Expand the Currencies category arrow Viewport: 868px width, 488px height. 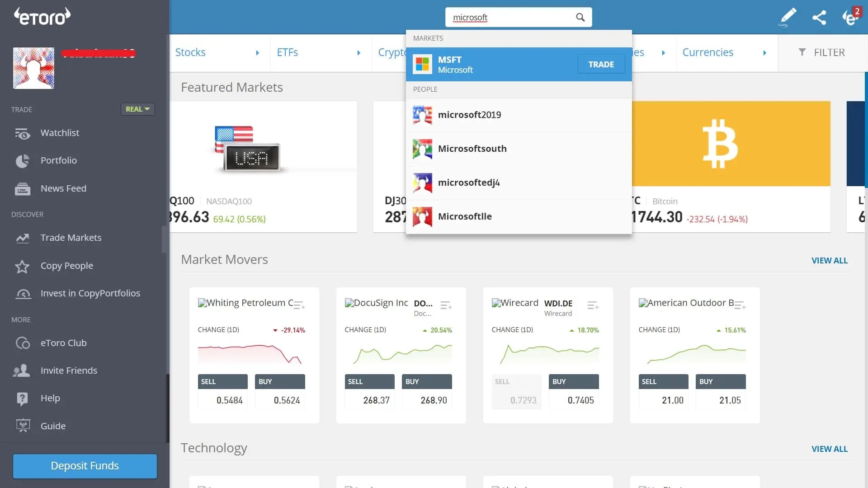pos(764,53)
